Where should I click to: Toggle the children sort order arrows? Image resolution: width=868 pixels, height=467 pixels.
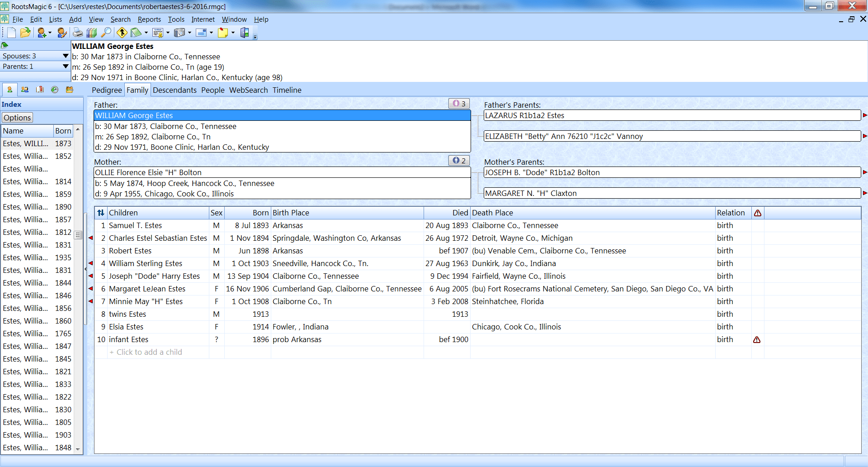tap(101, 213)
